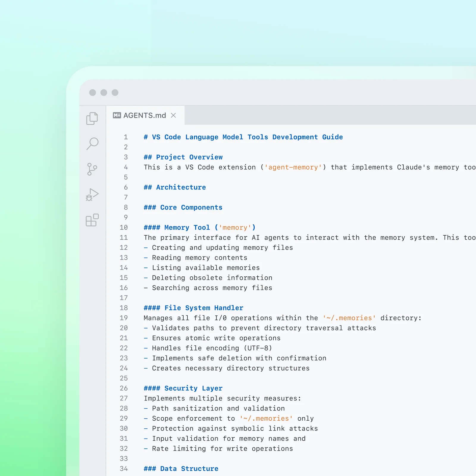
Task: Click the yellow traffic light window dot
Action: point(104,93)
